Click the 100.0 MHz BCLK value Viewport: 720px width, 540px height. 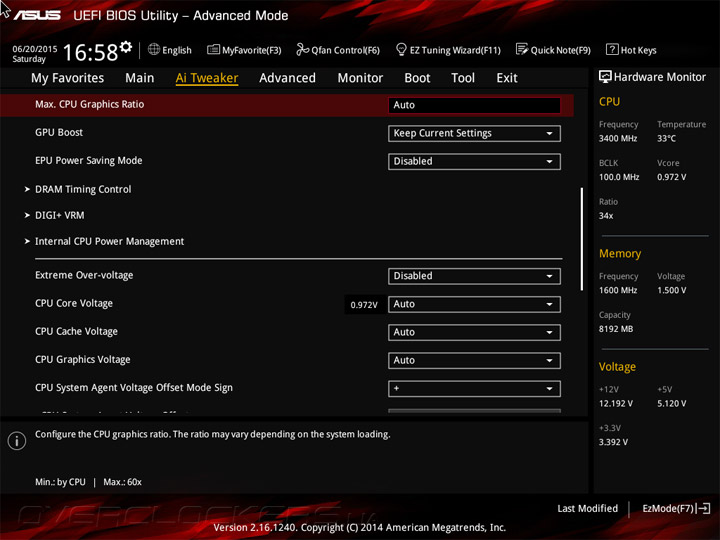pos(619,177)
